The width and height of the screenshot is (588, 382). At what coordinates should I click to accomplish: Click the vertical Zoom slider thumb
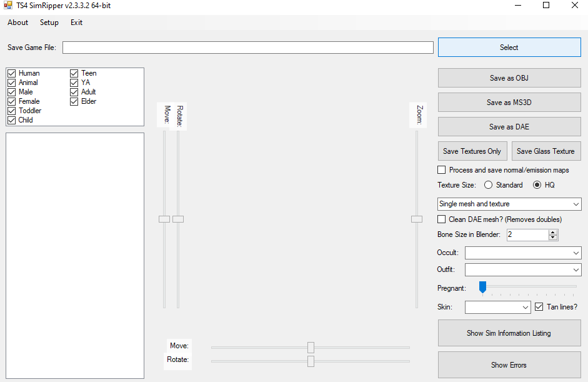[417, 219]
